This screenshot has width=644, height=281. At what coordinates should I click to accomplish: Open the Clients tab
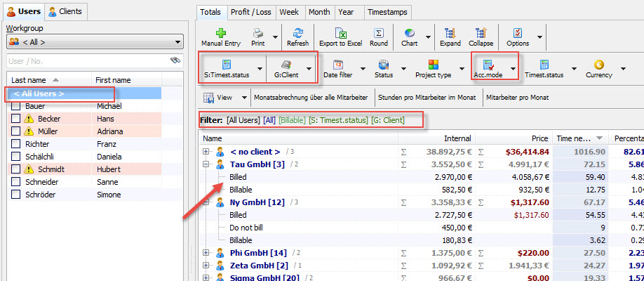[x=65, y=11]
